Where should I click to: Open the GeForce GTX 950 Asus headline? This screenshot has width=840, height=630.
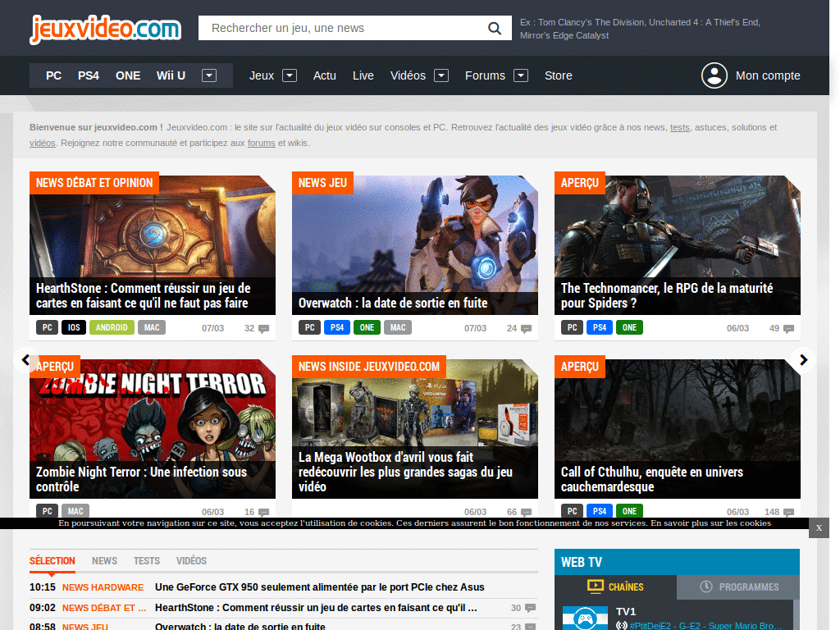point(320,587)
